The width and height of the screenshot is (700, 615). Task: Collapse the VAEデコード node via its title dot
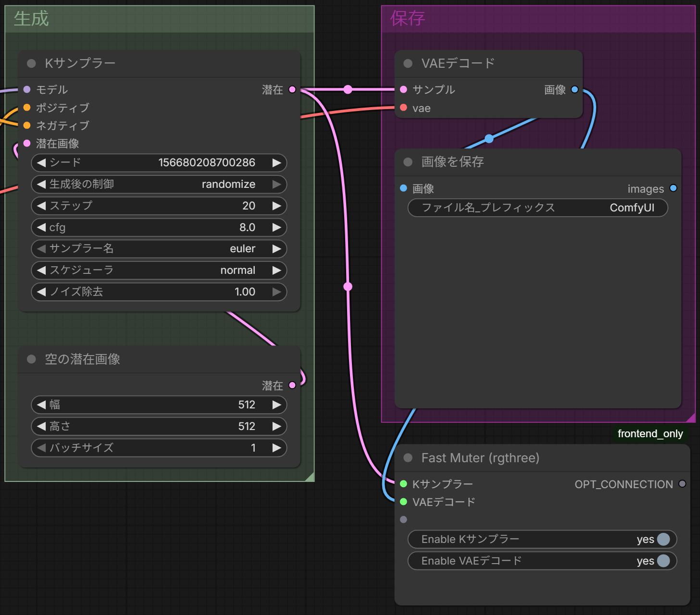(408, 63)
